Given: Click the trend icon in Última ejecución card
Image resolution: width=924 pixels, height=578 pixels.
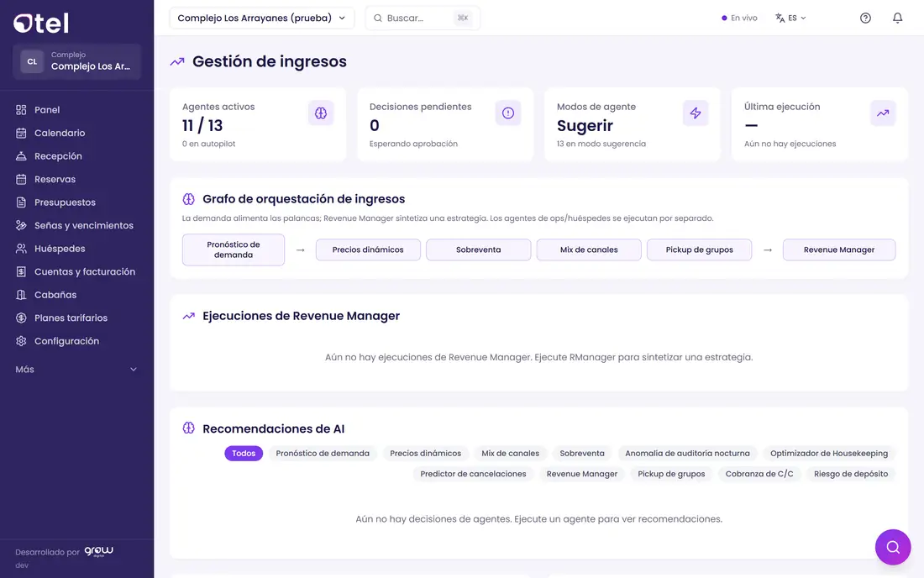Looking at the screenshot, I should click(883, 113).
